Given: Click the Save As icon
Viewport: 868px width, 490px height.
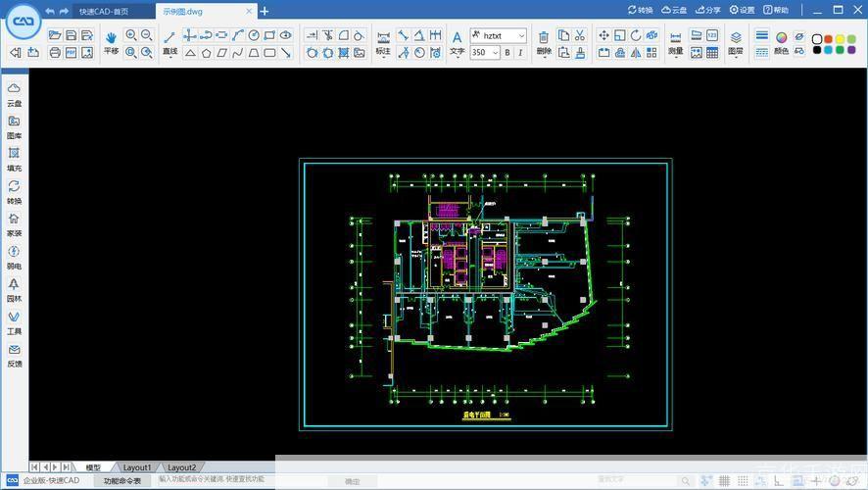Looking at the screenshot, I should click(87, 35).
